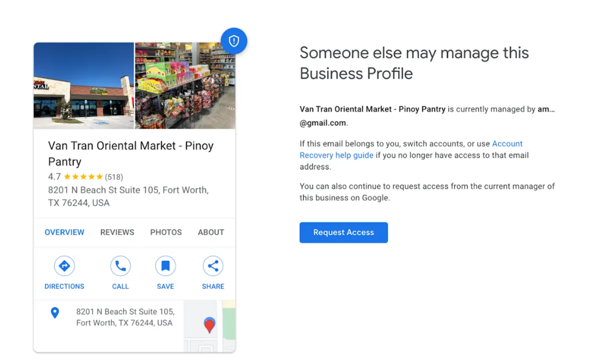This screenshot has height=364, width=599.
Task: Click the store interior shelves photo
Action: tap(185, 84)
